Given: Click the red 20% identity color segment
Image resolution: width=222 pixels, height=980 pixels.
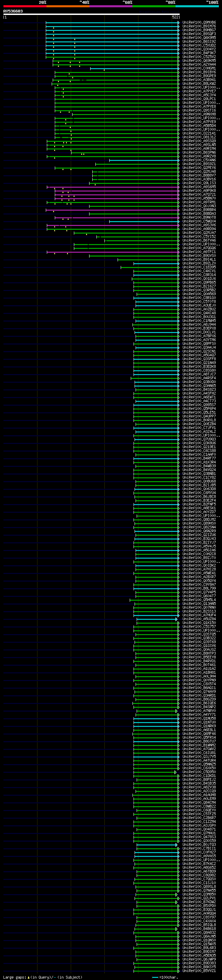Looking at the screenshot, I should point(25,6).
